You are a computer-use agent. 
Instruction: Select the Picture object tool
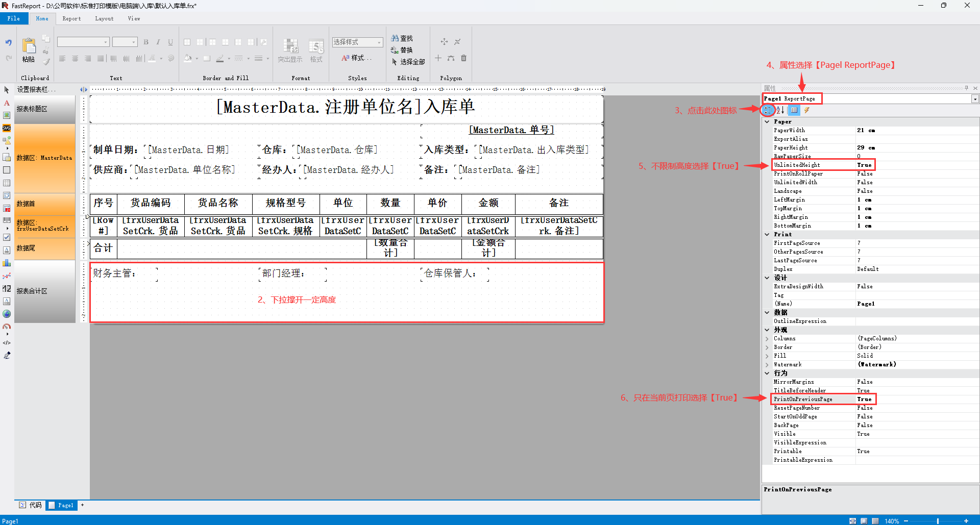tap(7, 115)
